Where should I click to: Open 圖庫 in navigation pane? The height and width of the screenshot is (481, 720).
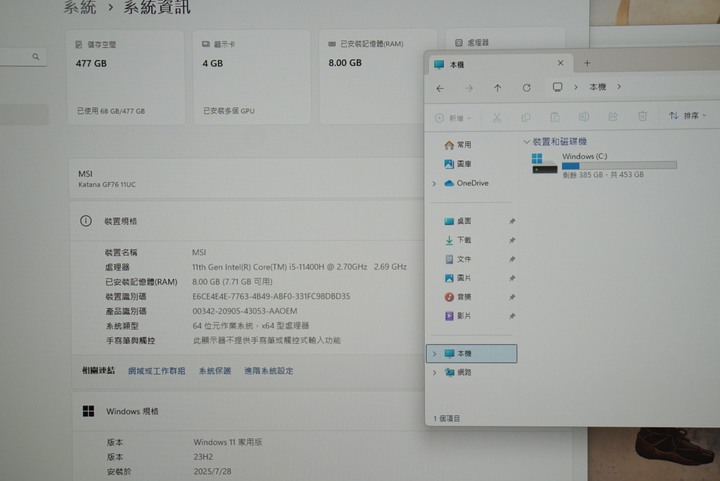click(x=457, y=164)
